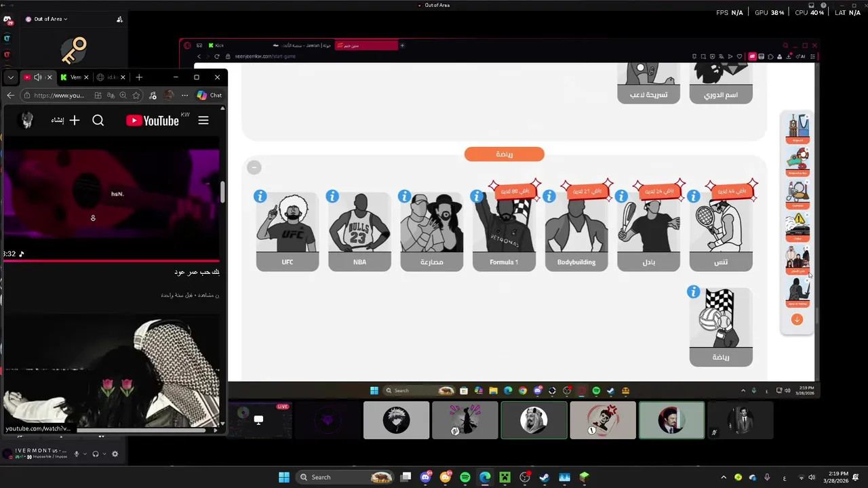Viewport: 868px width, 488px height.
Task: Open Steam from main taskbar
Action: pyautogui.click(x=544, y=477)
